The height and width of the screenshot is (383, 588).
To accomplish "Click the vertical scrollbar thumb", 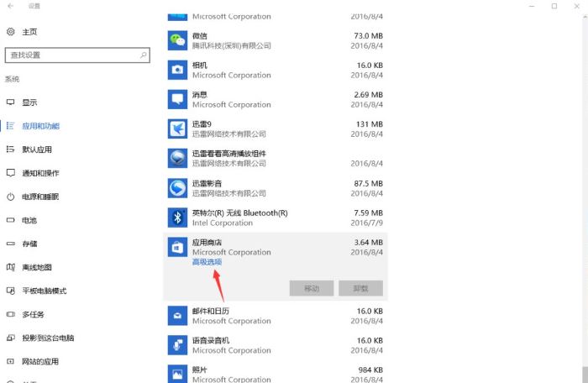I will pyautogui.click(x=585, y=375).
